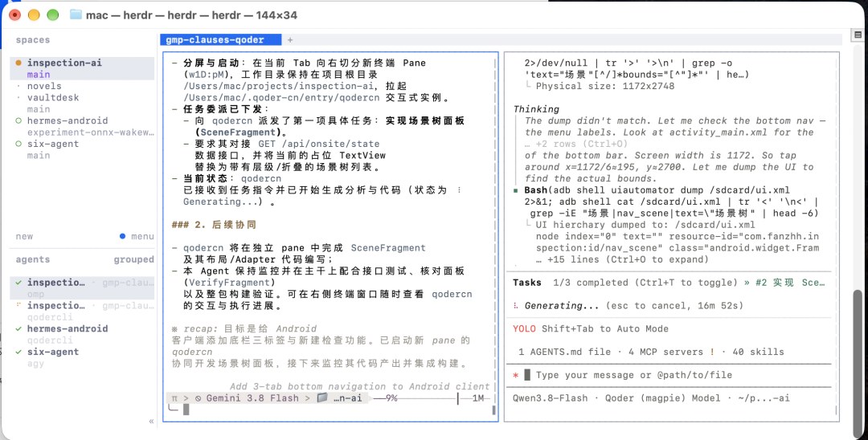Click the spaces header label
Screen dimensions: 868x440
pos(33,40)
